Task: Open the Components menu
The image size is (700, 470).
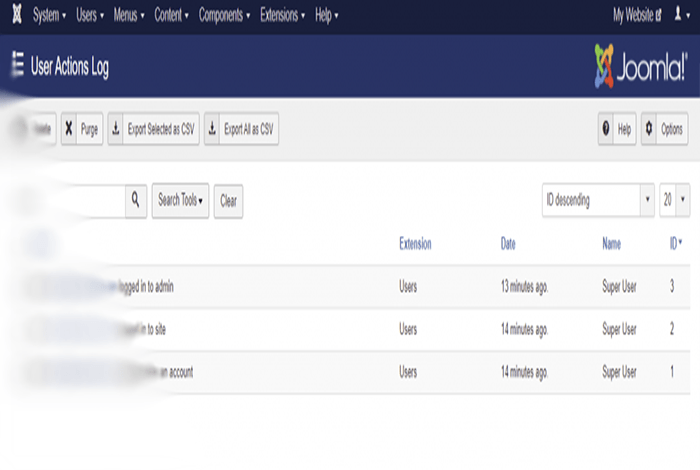Action: tap(224, 16)
